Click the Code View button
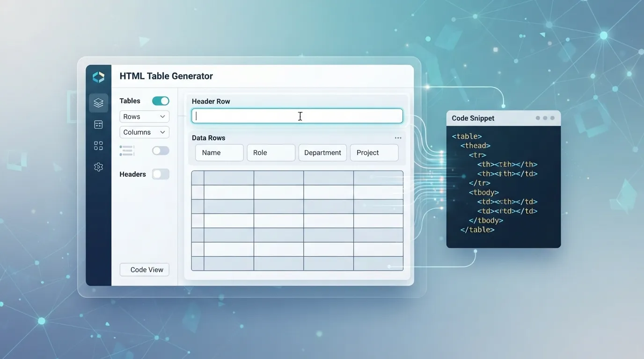Screen dimensions: 644x359 [145, 270]
